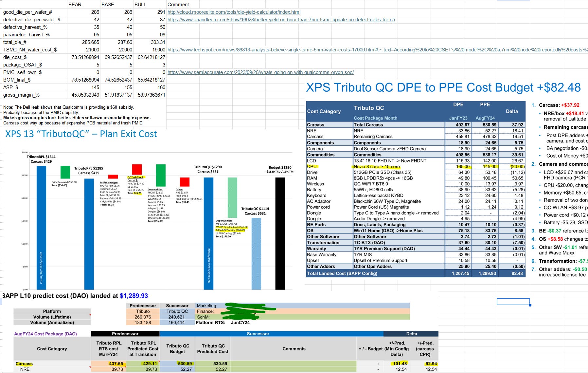
Task: Click the ASP_$ row label
Action: click(11, 87)
